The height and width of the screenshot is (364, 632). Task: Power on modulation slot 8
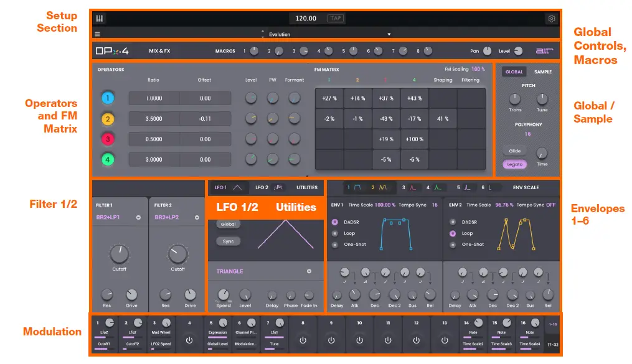pos(303,340)
